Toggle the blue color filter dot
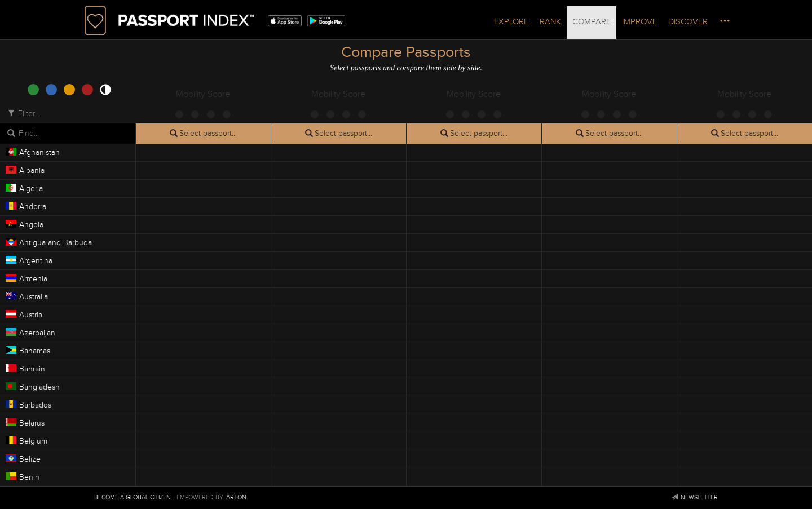 pyautogui.click(x=51, y=90)
